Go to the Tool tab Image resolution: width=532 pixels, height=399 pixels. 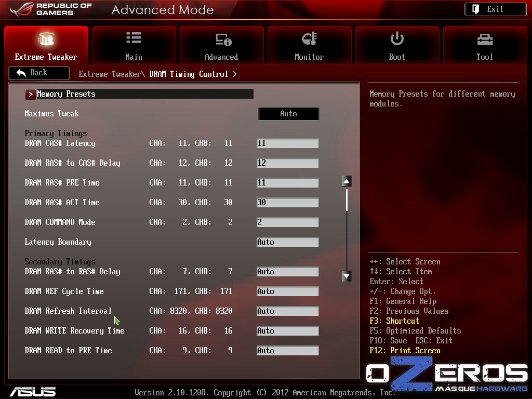click(x=485, y=45)
